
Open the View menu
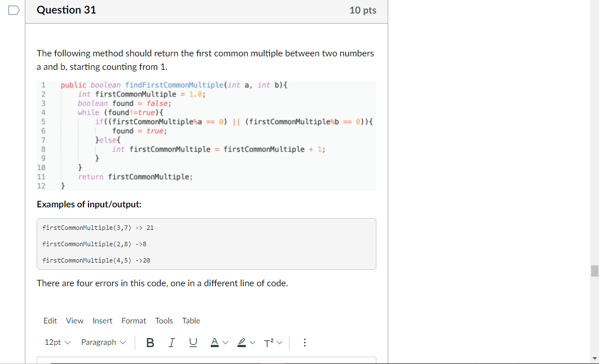[x=74, y=321]
